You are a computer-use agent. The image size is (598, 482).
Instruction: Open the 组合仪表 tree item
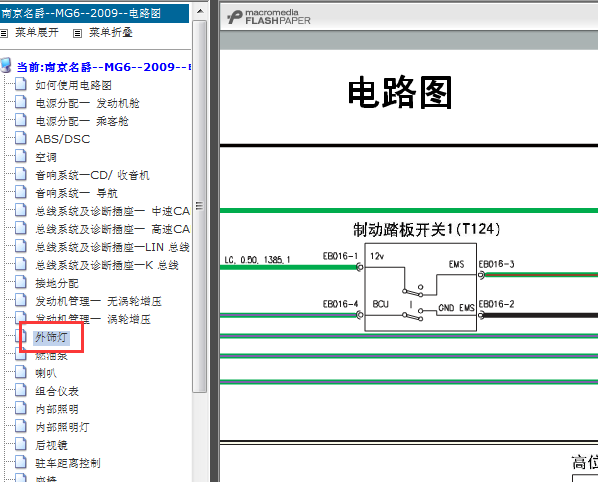57,391
